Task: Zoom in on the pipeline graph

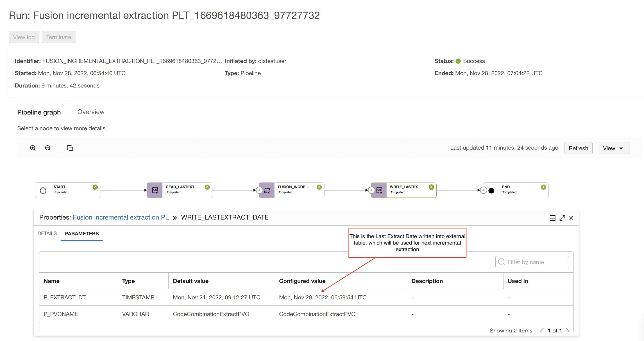Action: [x=33, y=148]
